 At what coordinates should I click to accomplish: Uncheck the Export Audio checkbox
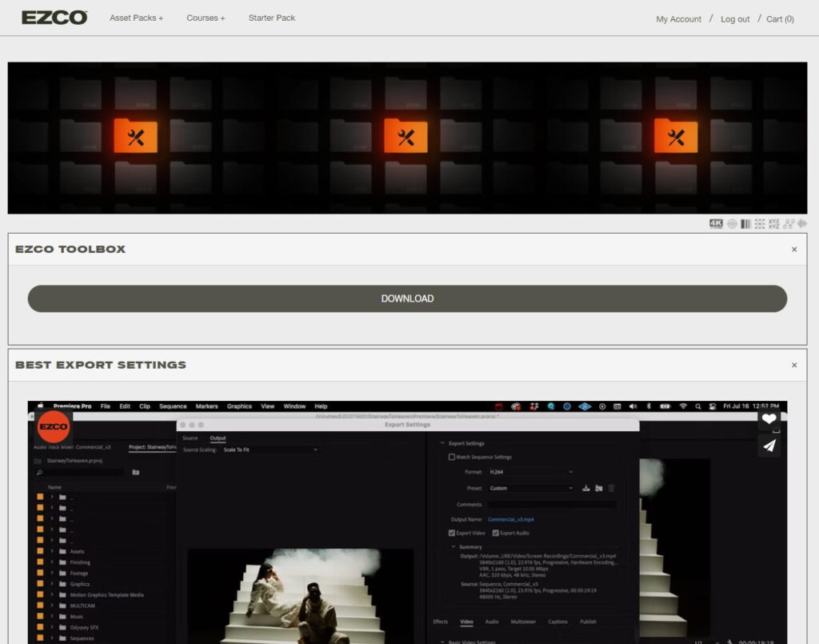point(495,533)
